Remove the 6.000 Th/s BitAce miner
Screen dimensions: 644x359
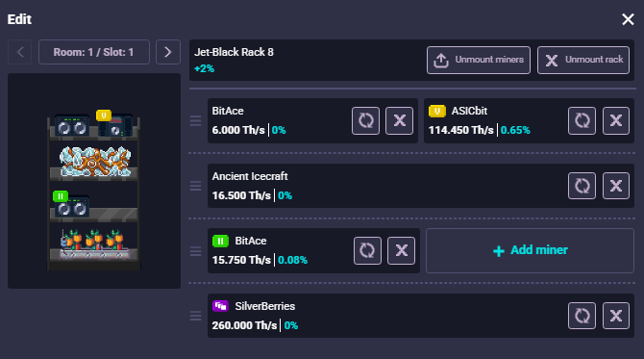[x=399, y=121]
